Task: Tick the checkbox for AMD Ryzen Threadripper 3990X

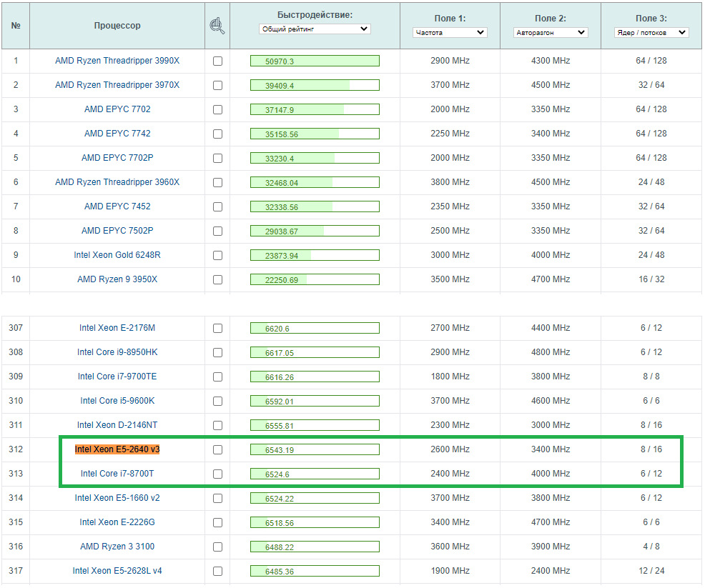Action: click(217, 61)
